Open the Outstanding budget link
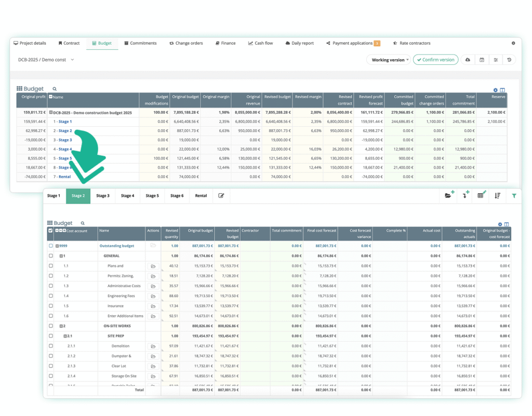The image size is (532, 416). tap(117, 246)
